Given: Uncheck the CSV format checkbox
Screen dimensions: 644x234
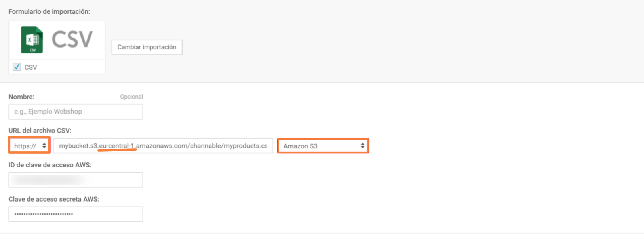Looking at the screenshot, I should pyautogui.click(x=17, y=67).
